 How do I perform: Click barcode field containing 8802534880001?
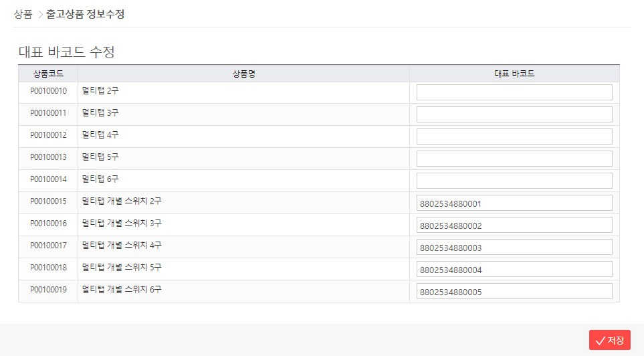pyautogui.click(x=514, y=203)
